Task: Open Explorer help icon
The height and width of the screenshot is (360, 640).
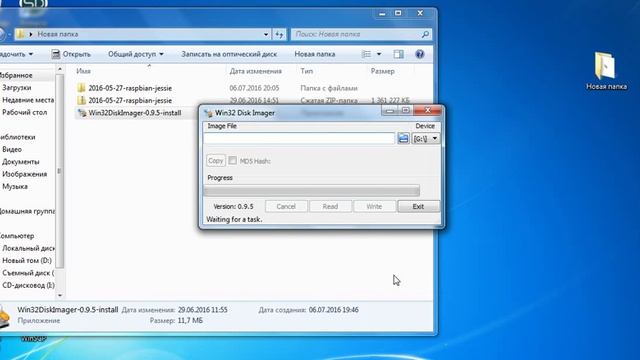Action: tap(420, 54)
